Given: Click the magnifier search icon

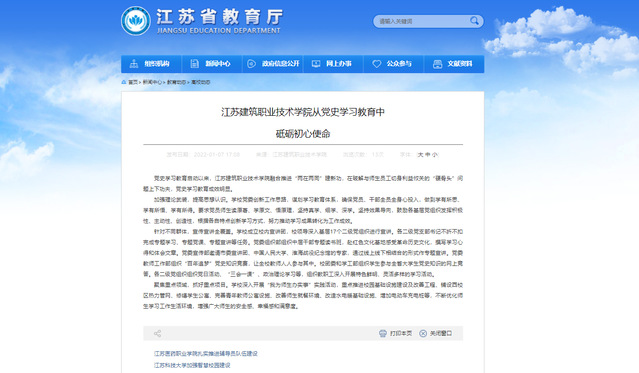Looking at the screenshot, I should pos(474,21).
